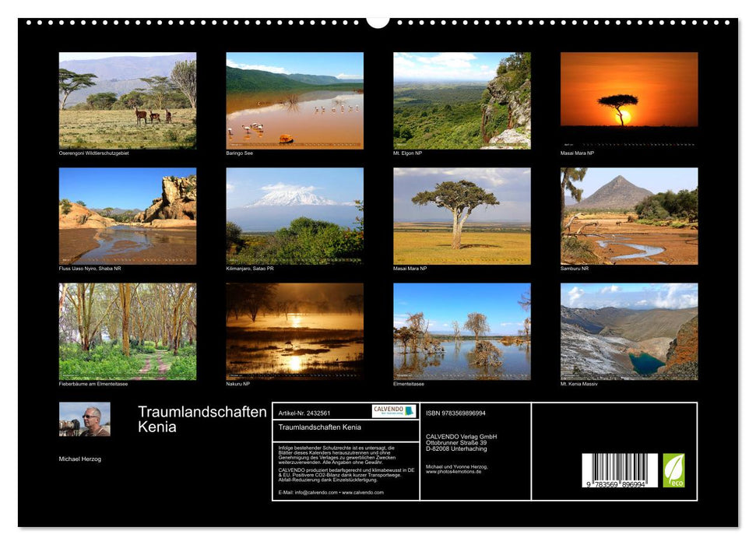This screenshot has width=756, height=545.
Task: Open the Kilimanjaro snow-capped mountain photo
Action: click(x=294, y=216)
